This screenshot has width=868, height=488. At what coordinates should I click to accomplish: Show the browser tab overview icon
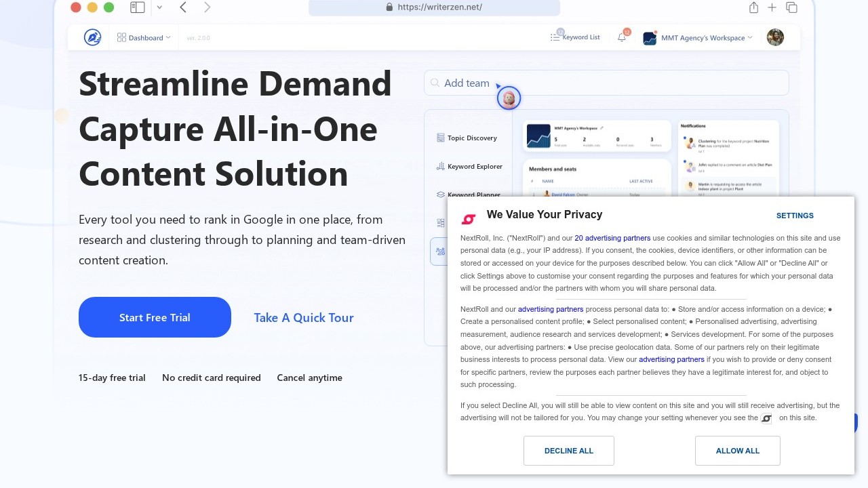point(791,7)
